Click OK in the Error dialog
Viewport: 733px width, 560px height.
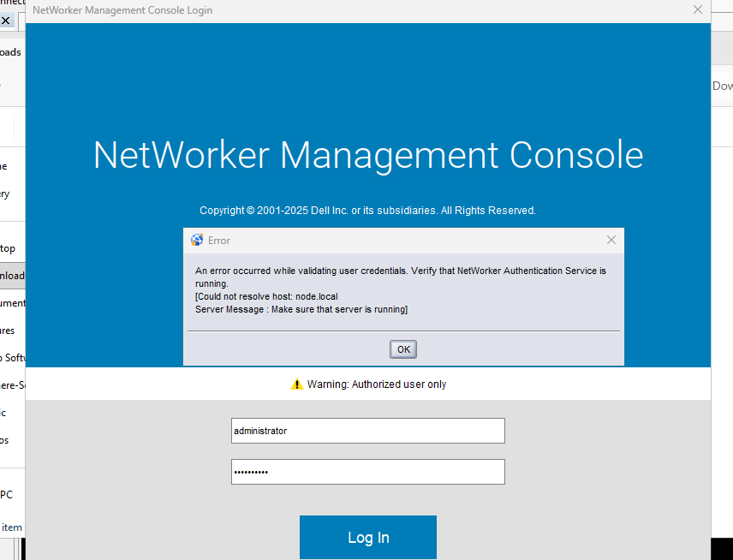pos(403,349)
